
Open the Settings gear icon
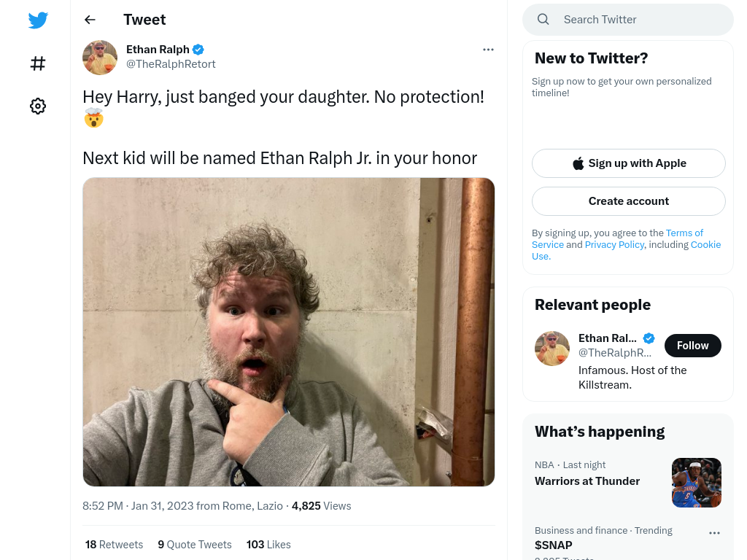tap(38, 106)
